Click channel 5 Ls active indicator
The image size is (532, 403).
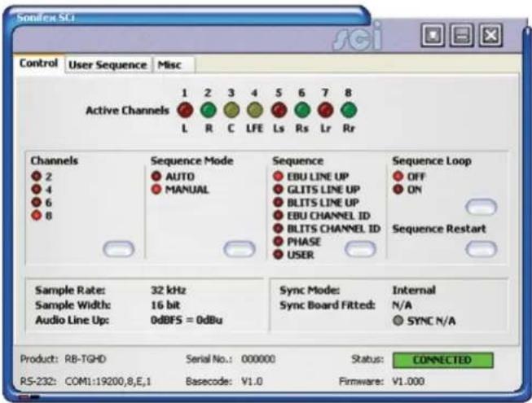coord(279,110)
